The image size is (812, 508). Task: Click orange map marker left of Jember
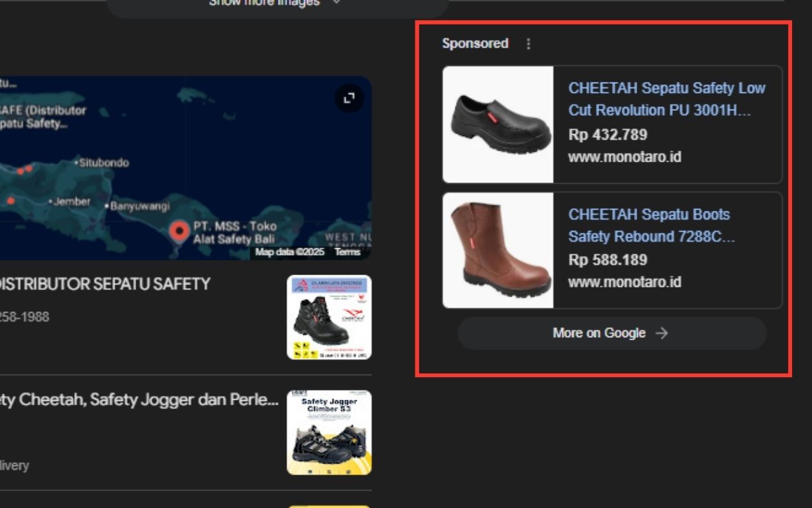(10, 200)
